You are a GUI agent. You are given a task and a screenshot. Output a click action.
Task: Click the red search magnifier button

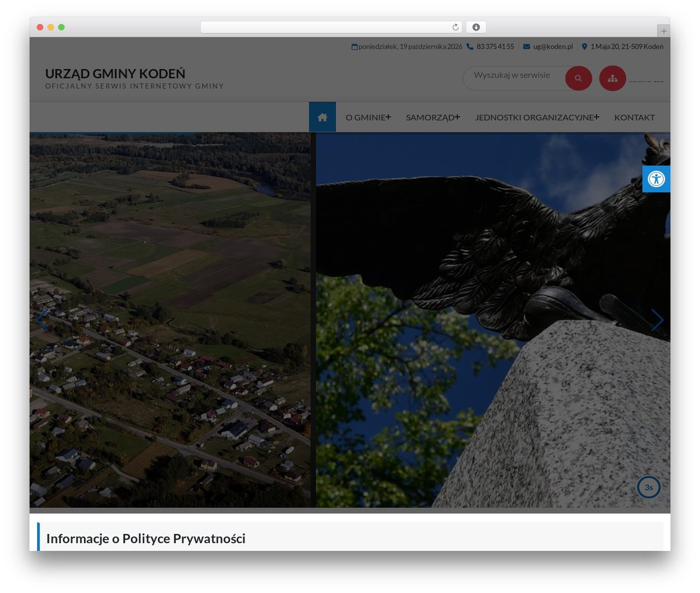point(578,78)
